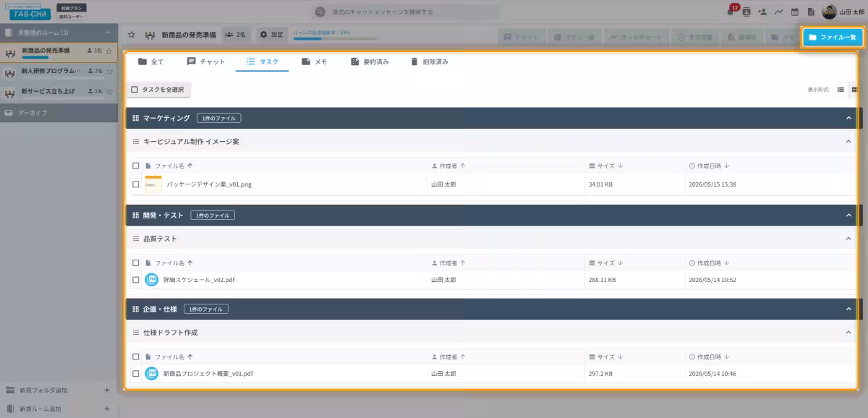This screenshot has width=868, height=418.
Task: Sort キービジュアル制作 table by 作成日時
Action: click(709, 166)
